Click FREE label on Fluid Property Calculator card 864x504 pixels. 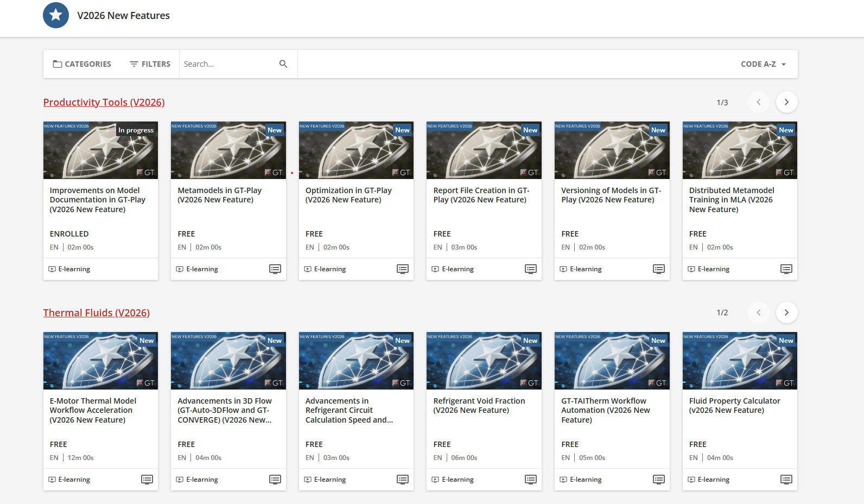(698, 444)
